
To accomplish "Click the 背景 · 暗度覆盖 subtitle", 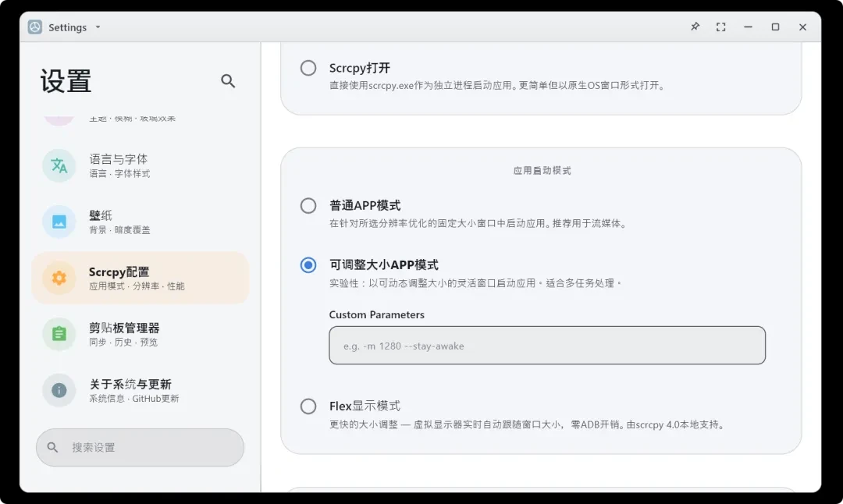I will [119, 230].
